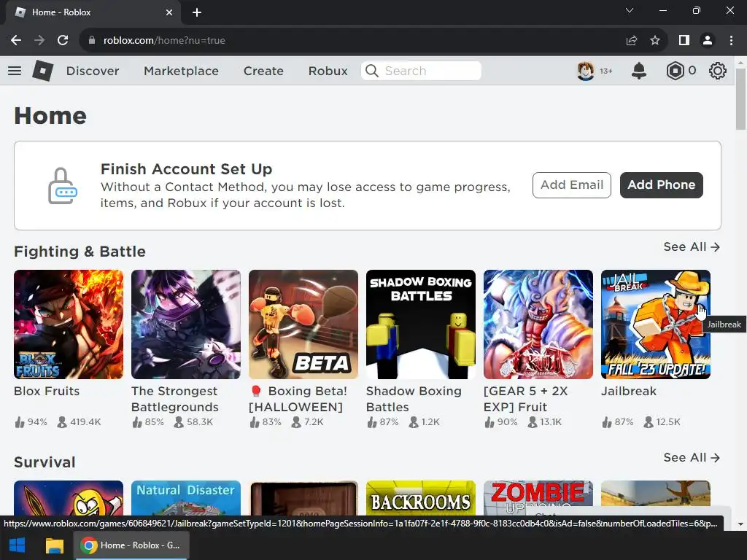Open the Create page

tap(263, 71)
